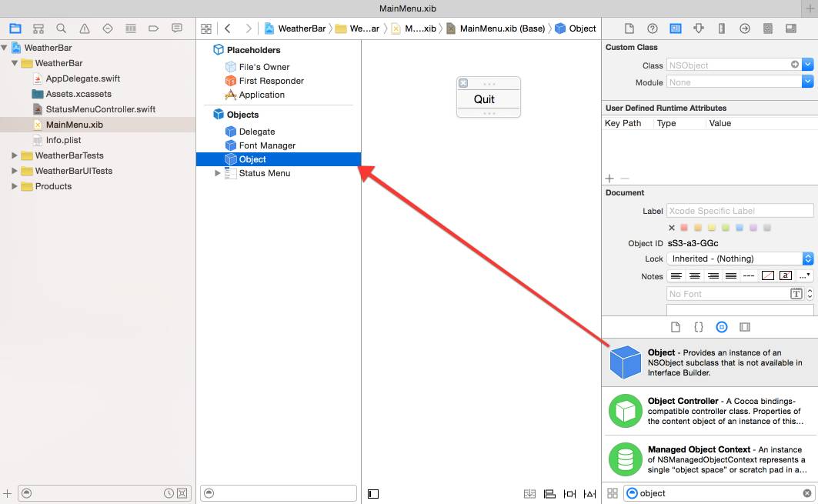
Task: Click WeatherBar project in jump bar
Action: 295,28
